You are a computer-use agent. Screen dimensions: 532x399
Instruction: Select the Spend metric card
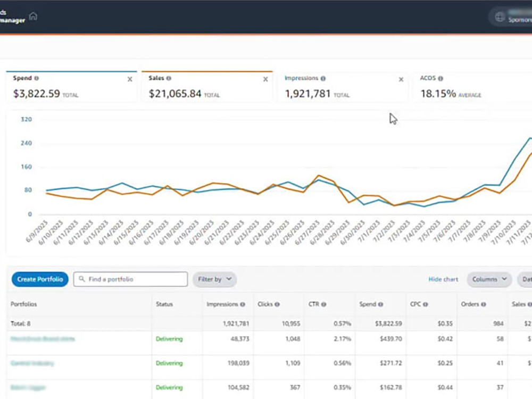pos(72,87)
